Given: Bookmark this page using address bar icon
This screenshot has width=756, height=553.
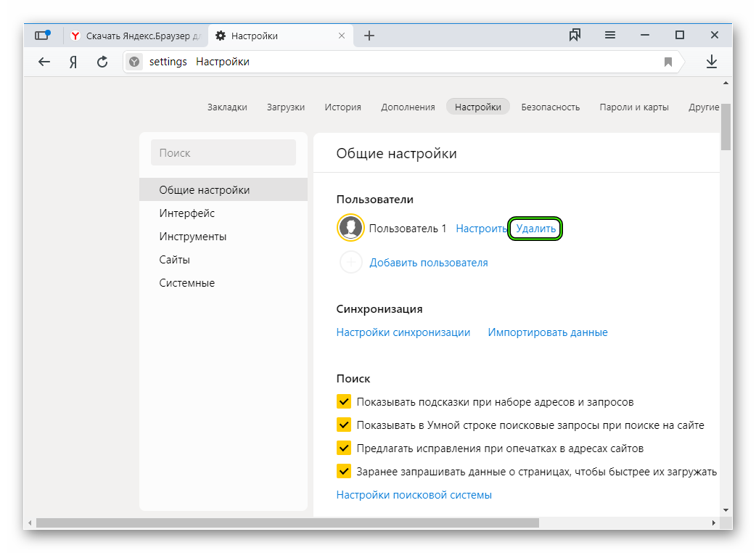Looking at the screenshot, I should coord(667,62).
